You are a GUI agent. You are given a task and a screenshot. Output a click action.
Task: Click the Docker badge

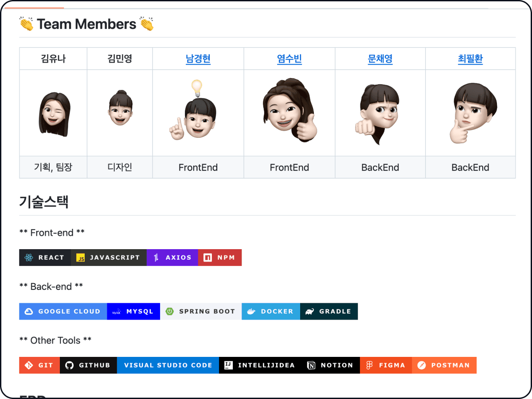pyautogui.click(x=271, y=311)
